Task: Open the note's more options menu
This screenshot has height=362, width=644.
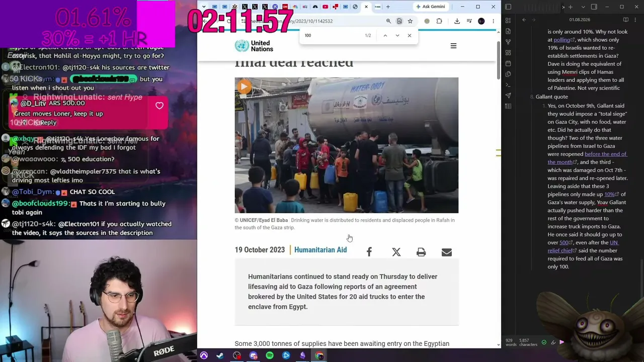Action: click(635, 20)
